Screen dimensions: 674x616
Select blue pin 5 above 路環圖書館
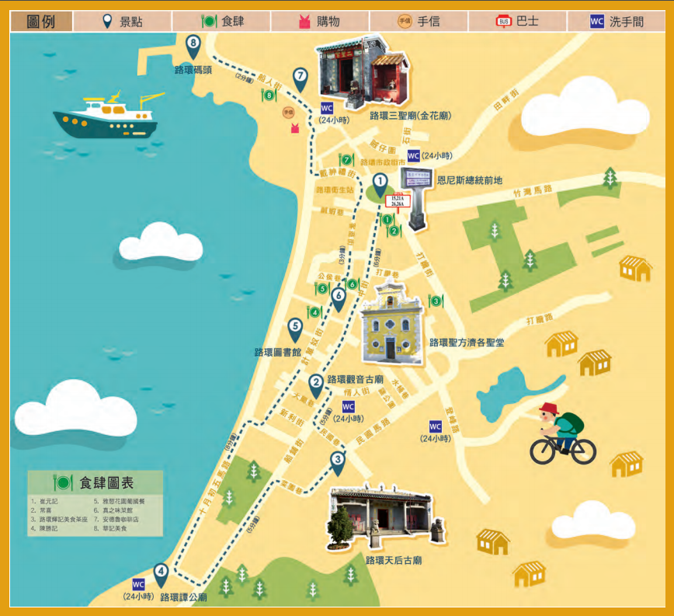[295, 329]
